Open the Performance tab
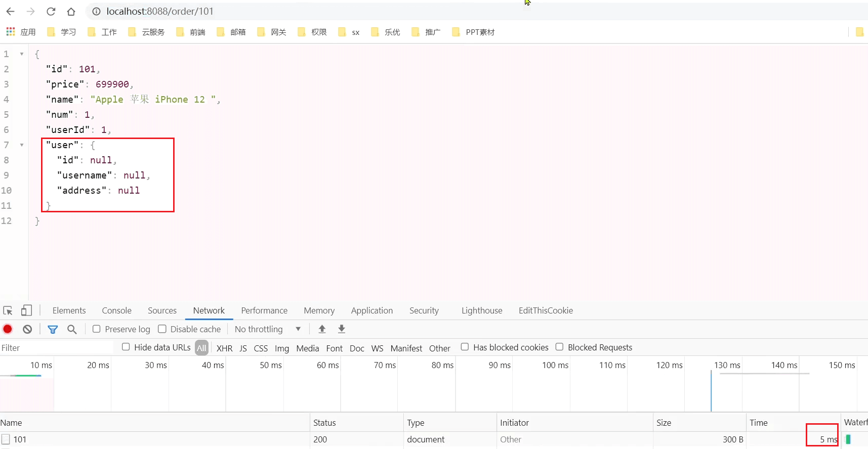 click(x=264, y=310)
